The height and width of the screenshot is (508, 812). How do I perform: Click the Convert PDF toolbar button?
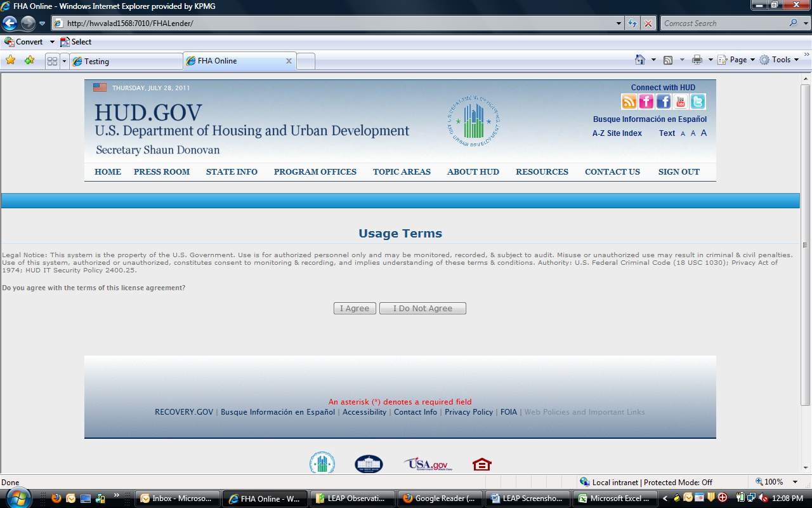(x=23, y=42)
